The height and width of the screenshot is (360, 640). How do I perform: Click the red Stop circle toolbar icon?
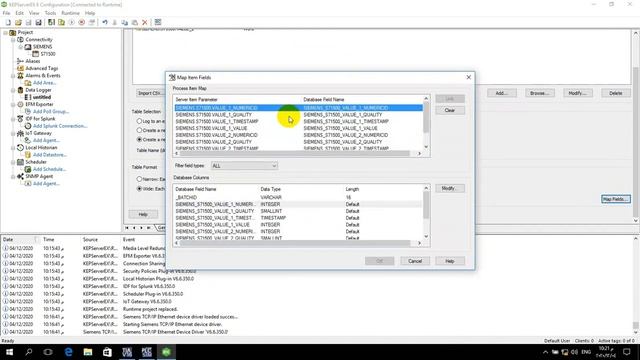(82, 22)
